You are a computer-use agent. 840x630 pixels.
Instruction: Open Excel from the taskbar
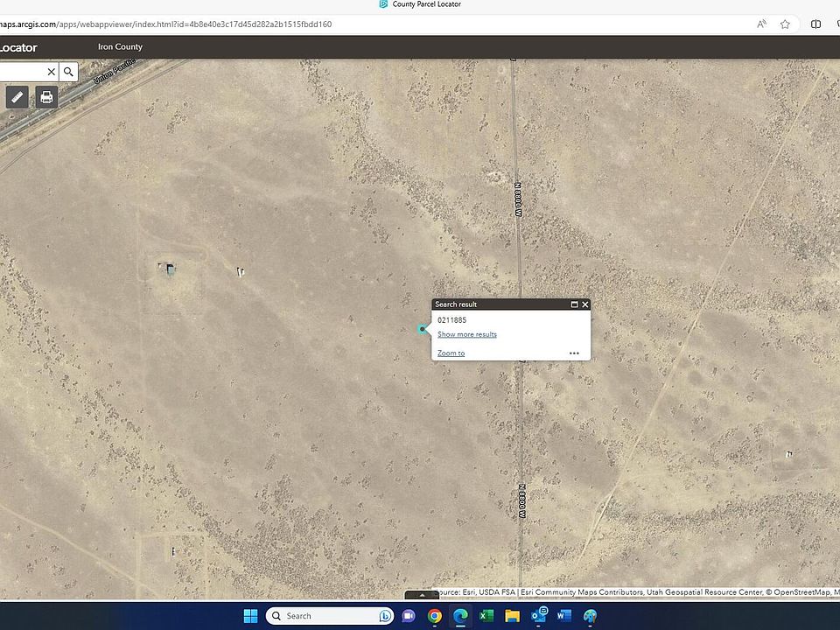(x=486, y=616)
